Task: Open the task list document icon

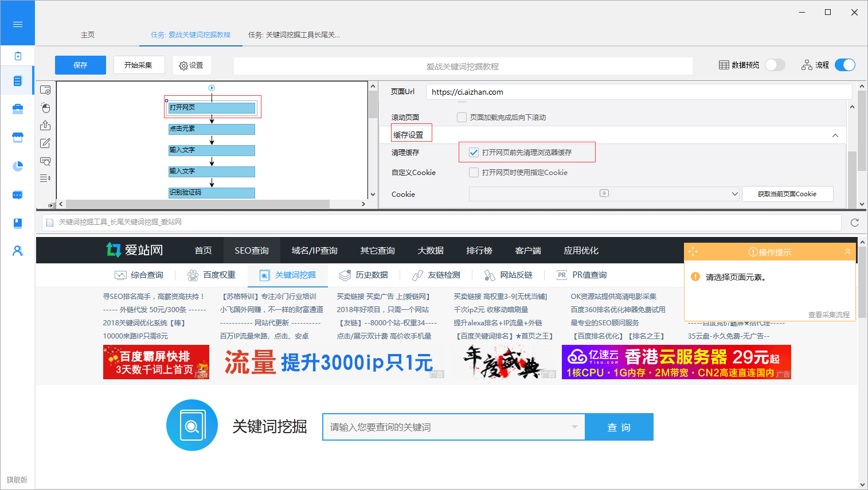Action: click(x=18, y=81)
